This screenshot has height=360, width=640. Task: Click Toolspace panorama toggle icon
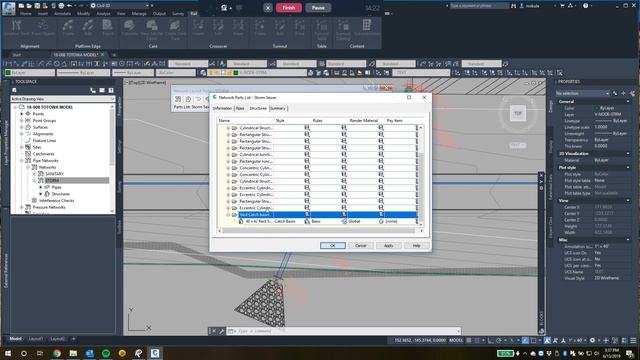(102, 90)
